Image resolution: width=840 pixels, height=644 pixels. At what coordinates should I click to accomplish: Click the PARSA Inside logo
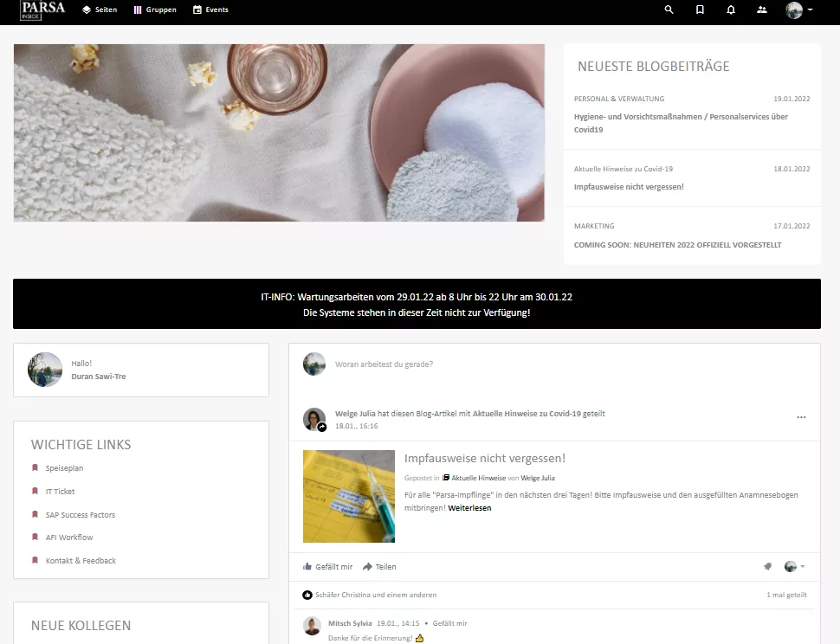click(43, 10)
